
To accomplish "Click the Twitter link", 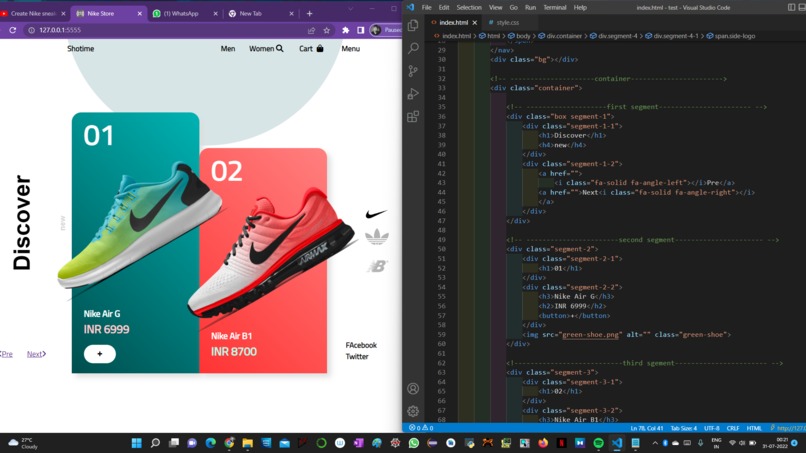I will tap(357, 356).
